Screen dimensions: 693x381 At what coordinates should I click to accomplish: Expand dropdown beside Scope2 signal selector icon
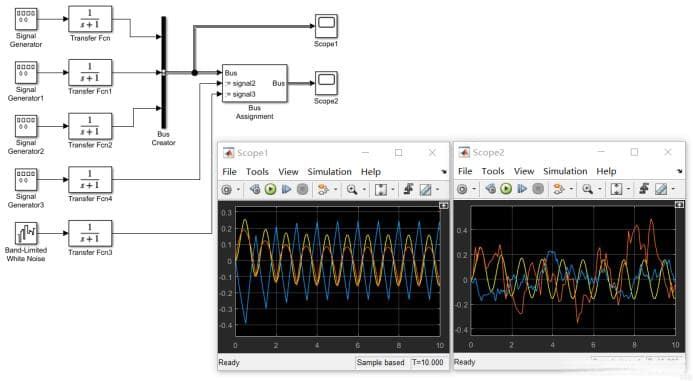(x=571, y=189)
